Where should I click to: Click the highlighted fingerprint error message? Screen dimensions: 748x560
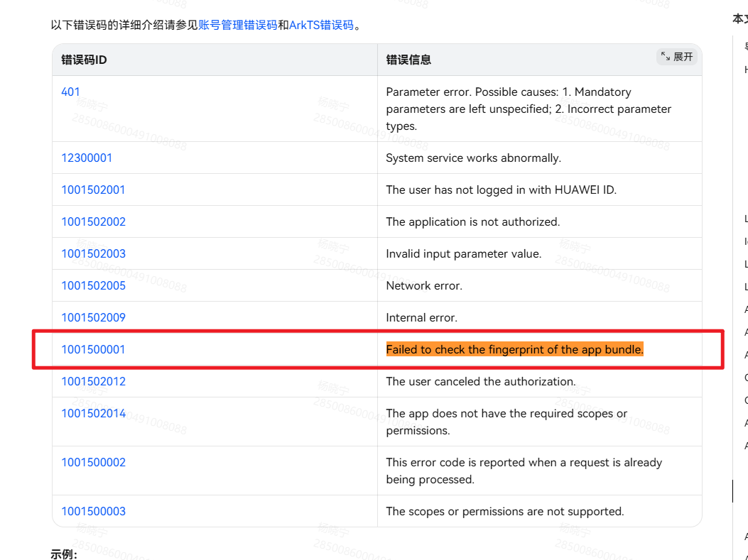click(514, 349)
